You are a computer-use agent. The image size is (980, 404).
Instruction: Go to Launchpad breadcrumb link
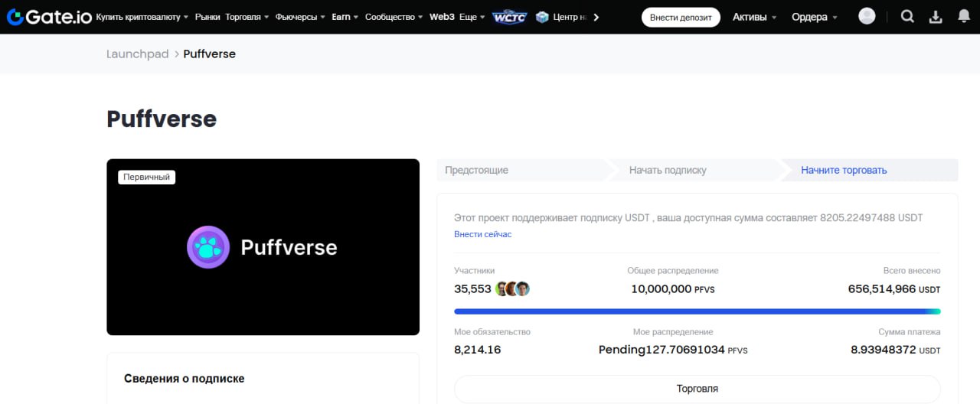click(138, 54)
